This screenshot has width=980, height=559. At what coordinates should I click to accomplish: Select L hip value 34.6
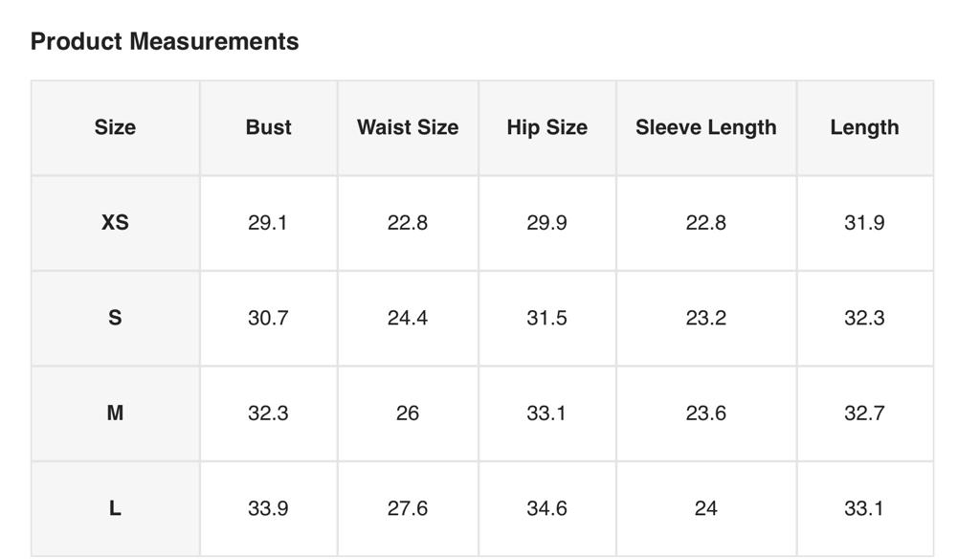[x=546, y=508]
